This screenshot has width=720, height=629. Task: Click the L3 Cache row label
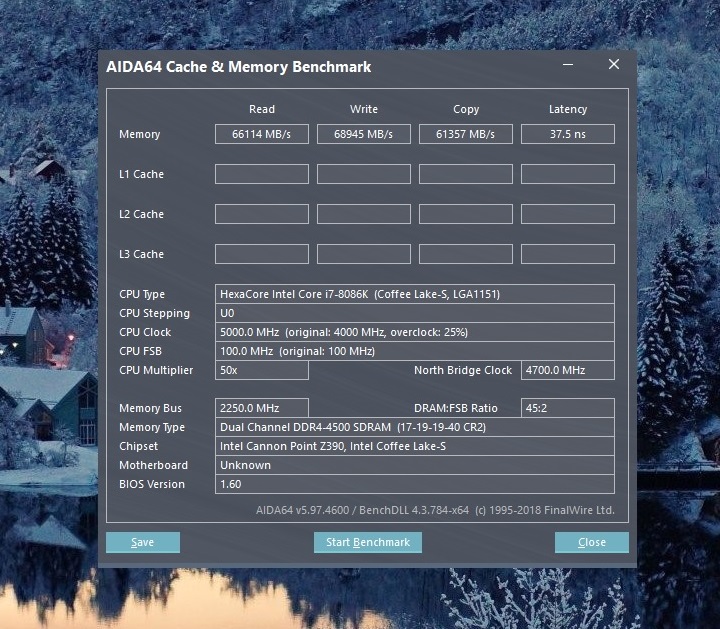(x=141, y=254)
